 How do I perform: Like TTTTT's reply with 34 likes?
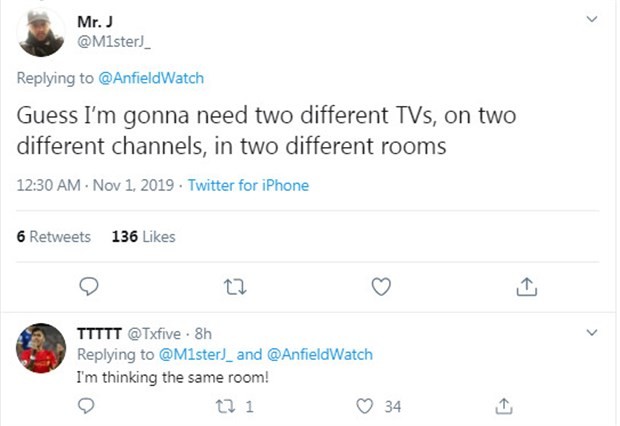click(365, 406)
